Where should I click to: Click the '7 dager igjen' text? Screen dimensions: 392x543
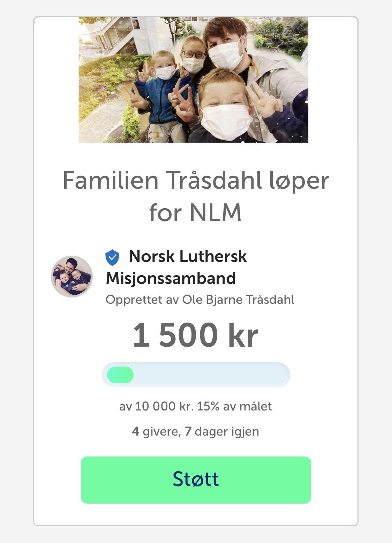[x=222, y=431]
